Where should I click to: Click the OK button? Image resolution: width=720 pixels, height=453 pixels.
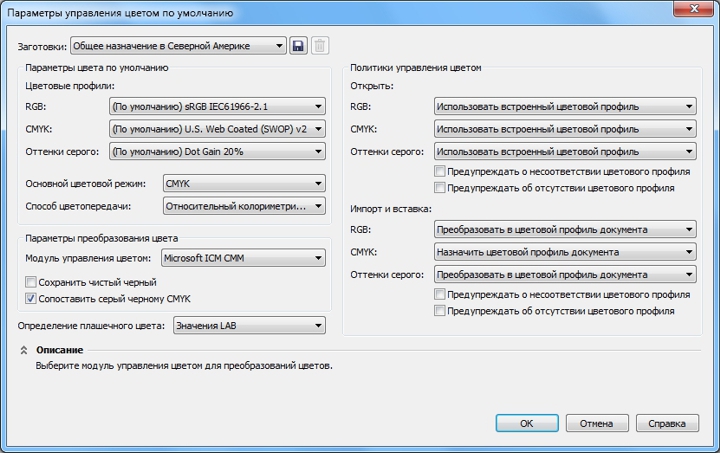click(x=527, y=423)
